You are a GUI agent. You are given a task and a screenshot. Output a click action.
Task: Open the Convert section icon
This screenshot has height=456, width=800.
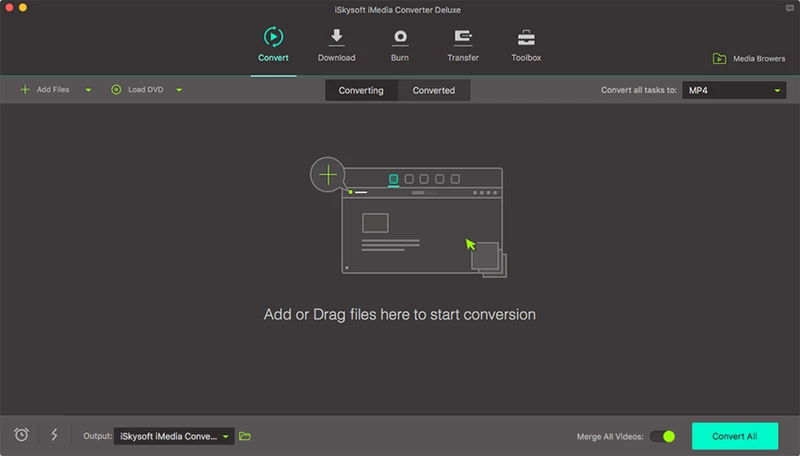coord(273,37)
